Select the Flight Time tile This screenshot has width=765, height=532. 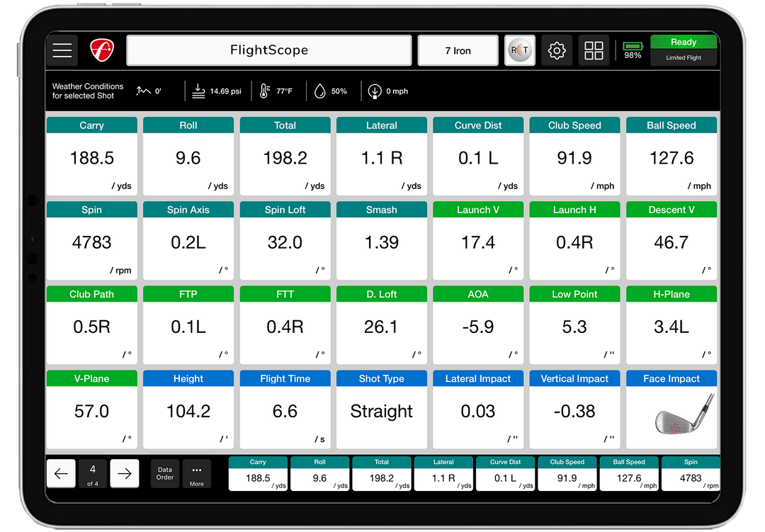285,409
